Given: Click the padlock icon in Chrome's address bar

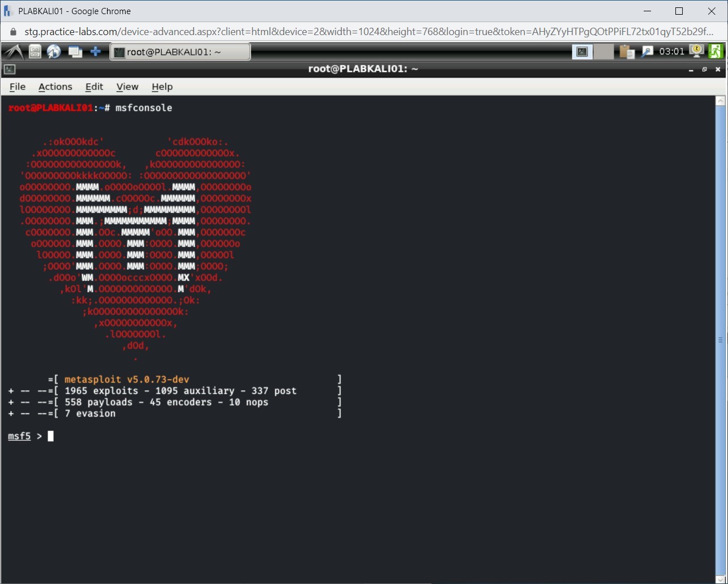Looking at the screenshot, I should tap(12, 32).
